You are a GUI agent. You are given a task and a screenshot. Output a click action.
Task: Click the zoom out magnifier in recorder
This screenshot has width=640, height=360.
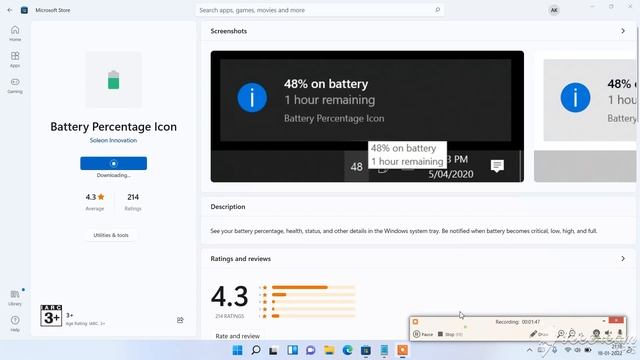(x=572, y=334)
